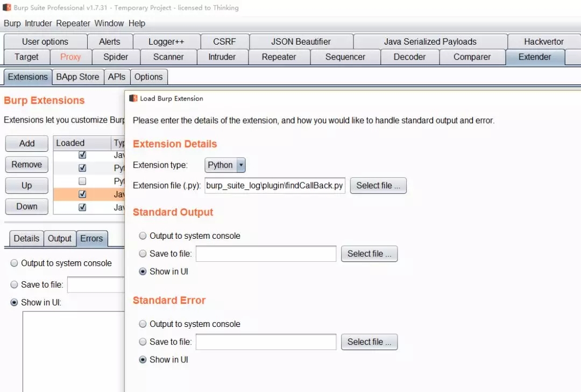Open the Burp menu

pos(12,23)
